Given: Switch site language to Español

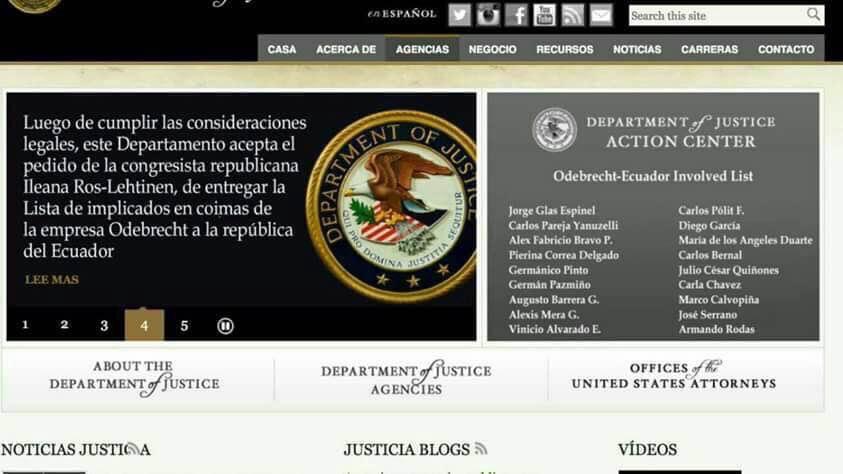Looking at the screenshot, I should click(402, 14).
